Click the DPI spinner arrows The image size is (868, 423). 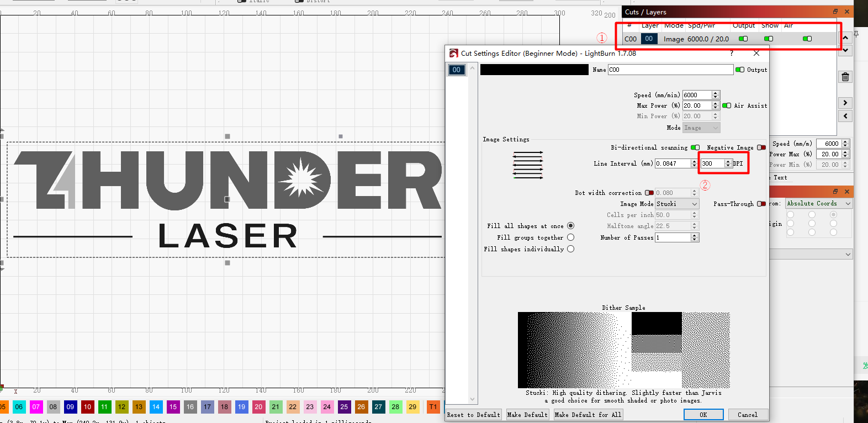[x=728, y=163]
